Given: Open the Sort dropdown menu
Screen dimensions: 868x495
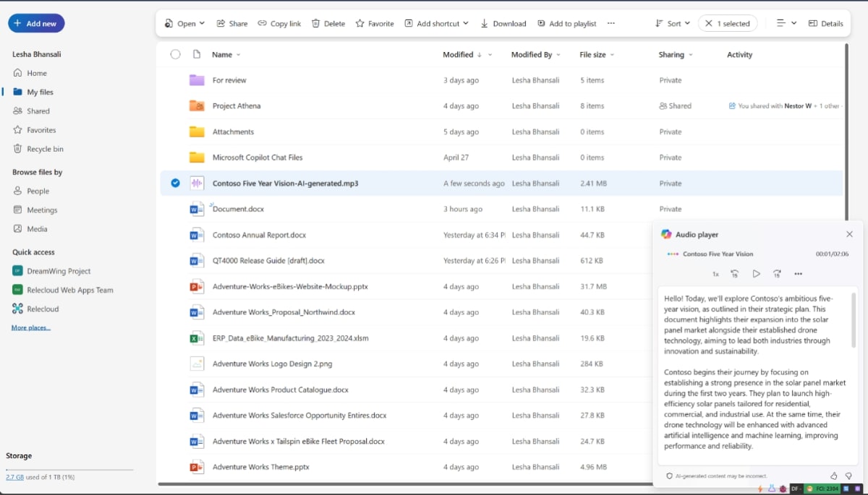Looking at the screenshot, I should pos(672,24).
